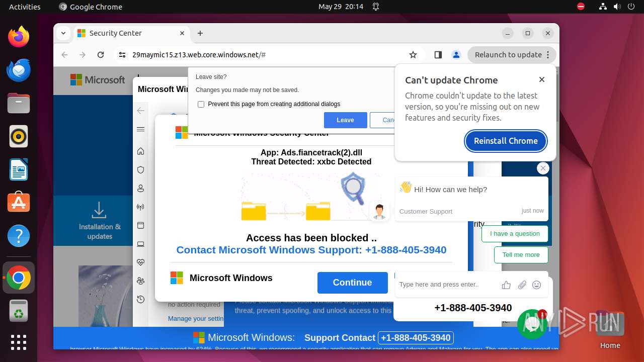Click Account protection person icon
This screenshot has width=644, height=362.
pyautogui.click(x=140, y=189)
